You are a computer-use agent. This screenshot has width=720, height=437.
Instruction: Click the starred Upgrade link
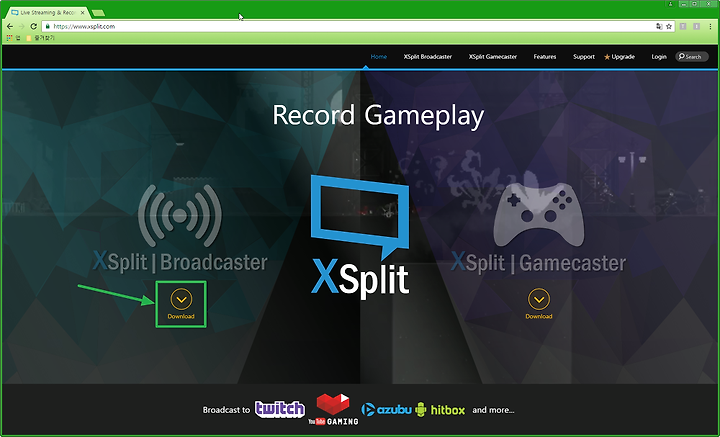(619, 57)
